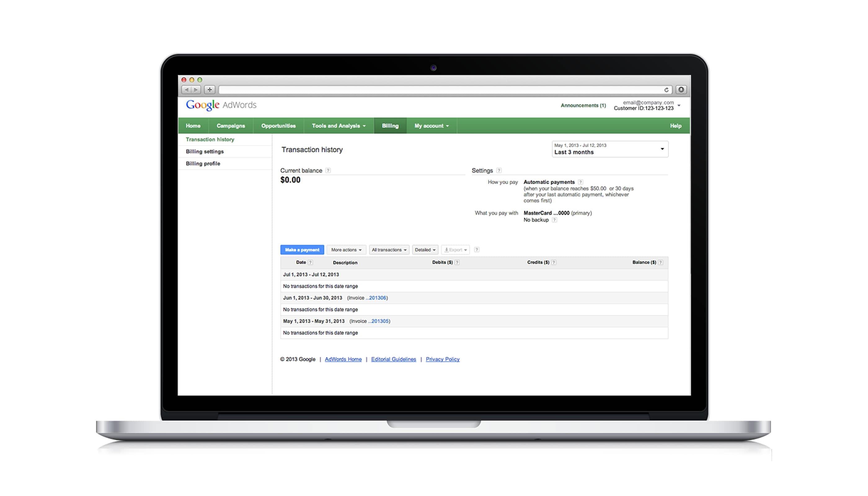This screenshot has height=496, width=868.
Task: Reload the page with the refresh icon
Action: [666, 90]
